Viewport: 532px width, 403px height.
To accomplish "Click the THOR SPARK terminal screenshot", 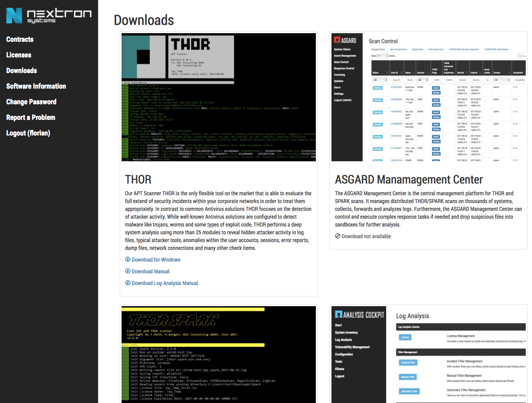I will point(219,354).
